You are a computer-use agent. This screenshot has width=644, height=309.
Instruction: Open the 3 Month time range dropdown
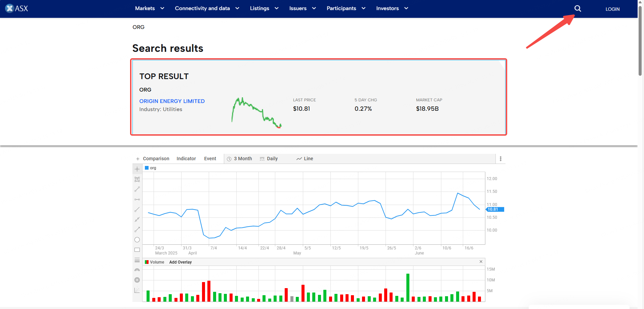click(240, 159)
